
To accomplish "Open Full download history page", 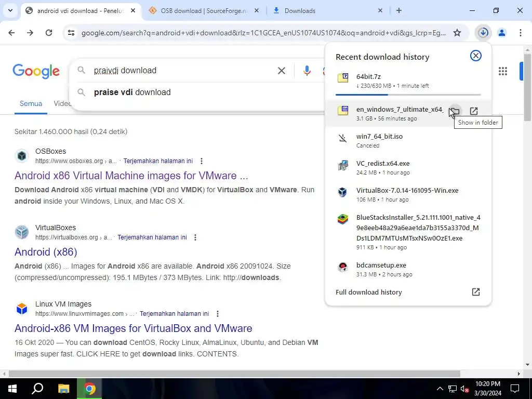I will pyautogui.click(x=408, y=292).
